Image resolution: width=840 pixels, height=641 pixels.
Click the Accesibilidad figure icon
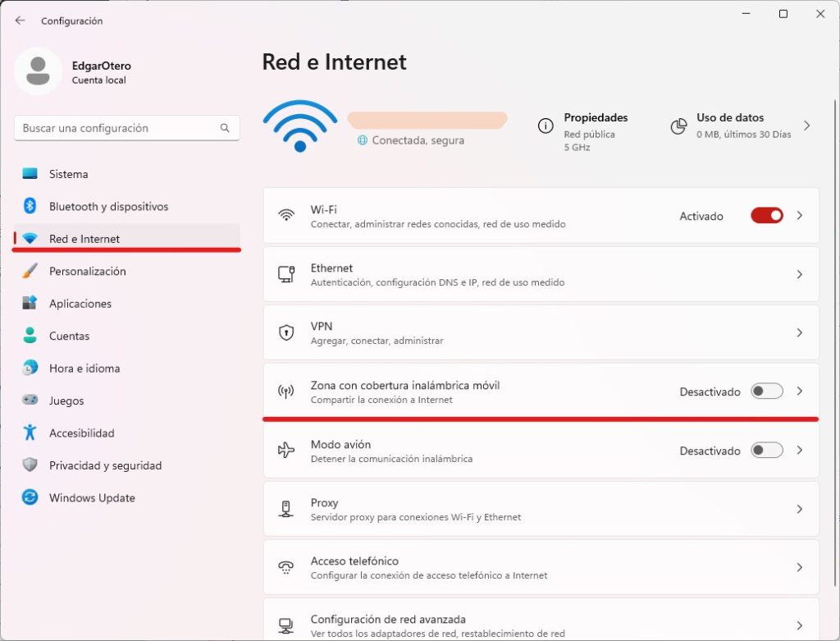click(30, 433)
